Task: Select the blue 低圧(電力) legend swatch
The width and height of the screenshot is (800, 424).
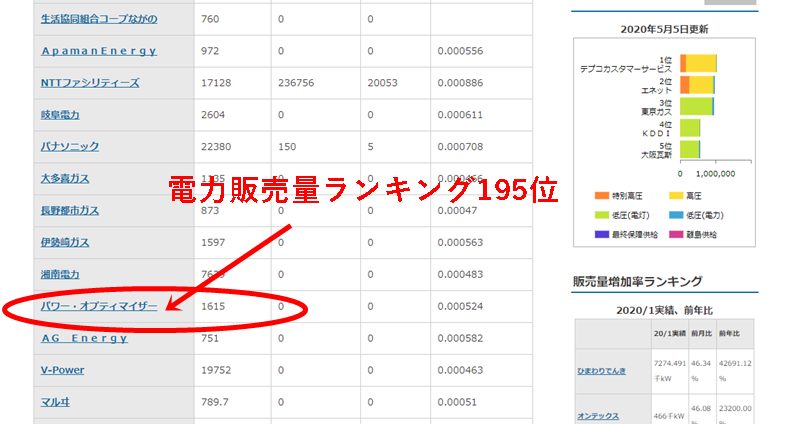Action: (x=676, y=215)
